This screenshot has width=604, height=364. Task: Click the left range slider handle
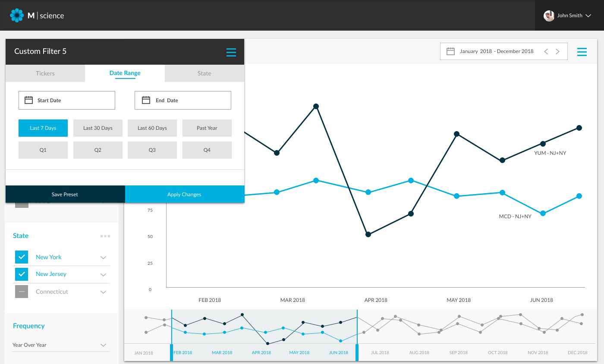(x=171, y=353)
